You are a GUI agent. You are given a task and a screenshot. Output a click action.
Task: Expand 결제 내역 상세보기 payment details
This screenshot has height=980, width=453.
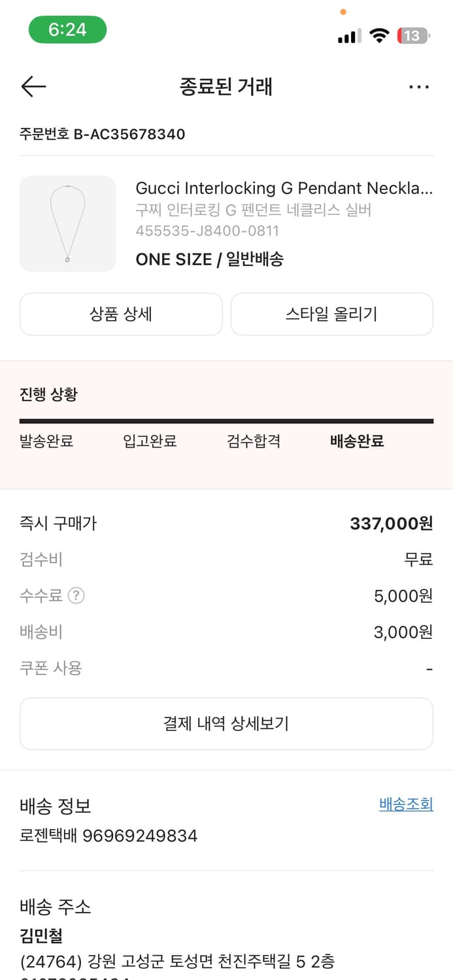click(226, 723)
